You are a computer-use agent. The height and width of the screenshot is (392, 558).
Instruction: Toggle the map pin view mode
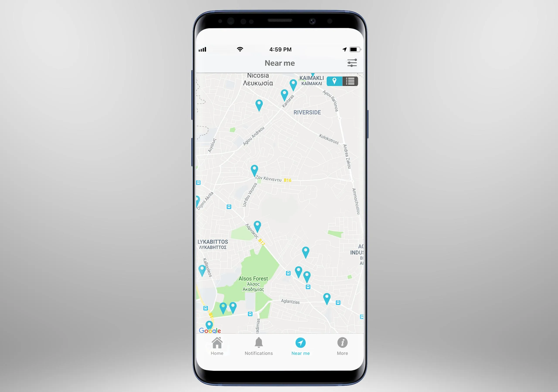point(335,81)
